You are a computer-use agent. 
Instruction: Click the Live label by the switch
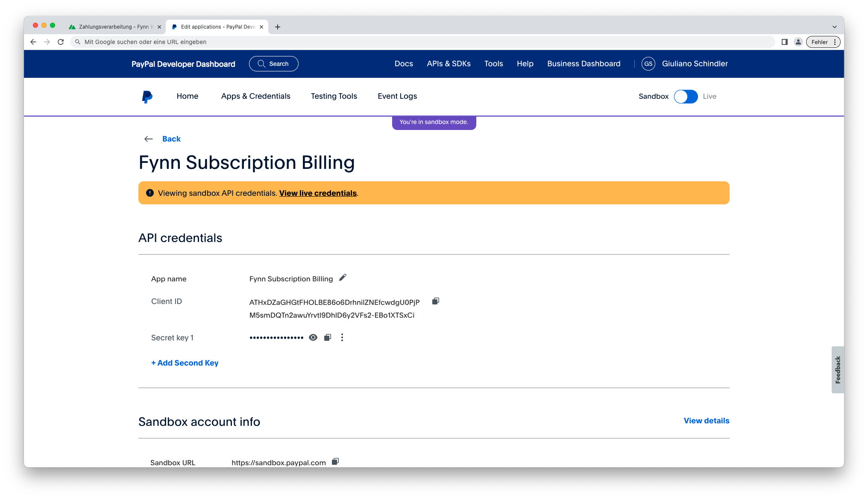(710, 96)
